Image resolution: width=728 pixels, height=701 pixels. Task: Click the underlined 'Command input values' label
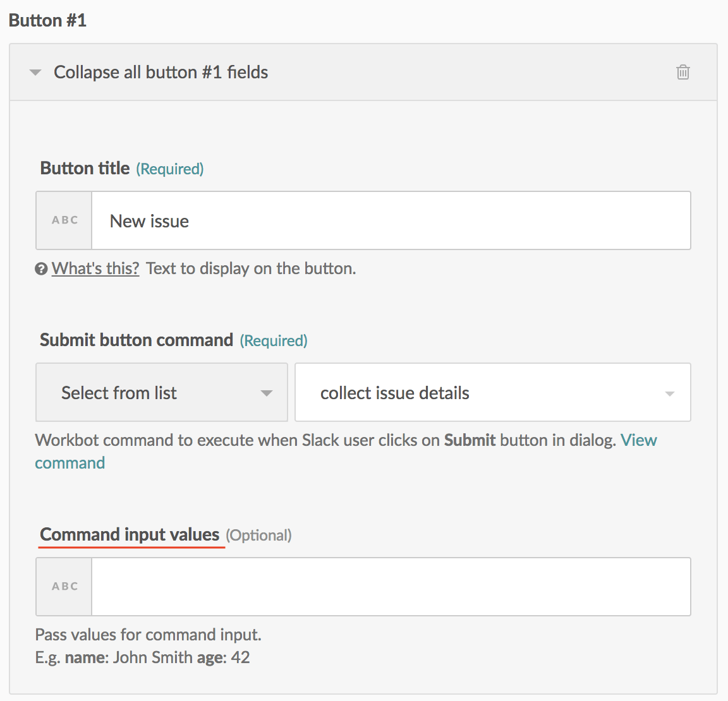tap(130, 534)
